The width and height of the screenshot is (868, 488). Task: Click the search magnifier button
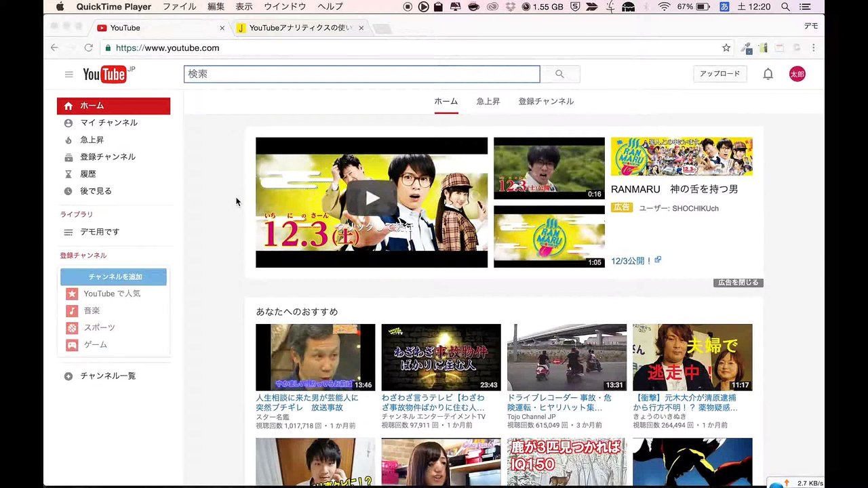coord(559,74)
